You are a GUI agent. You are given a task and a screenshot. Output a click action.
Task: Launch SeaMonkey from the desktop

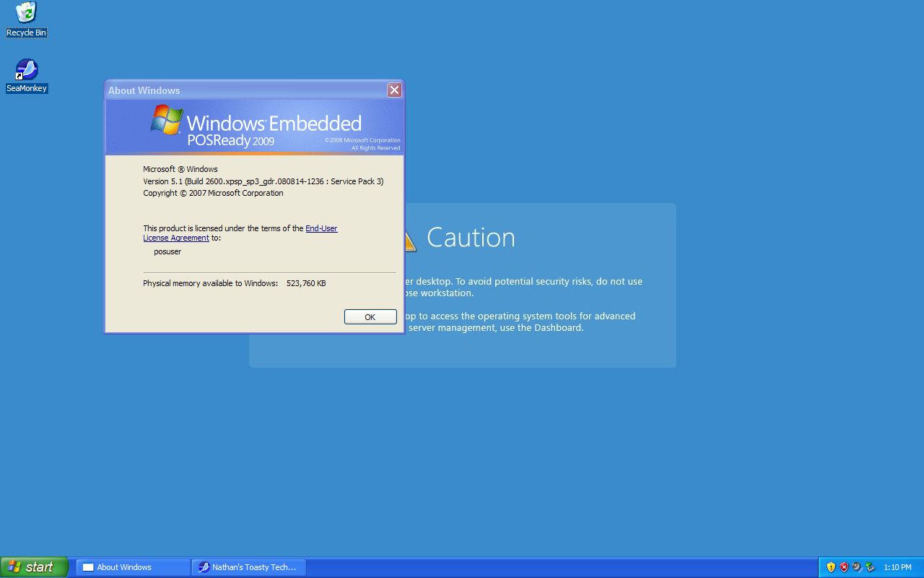point(26,70)
